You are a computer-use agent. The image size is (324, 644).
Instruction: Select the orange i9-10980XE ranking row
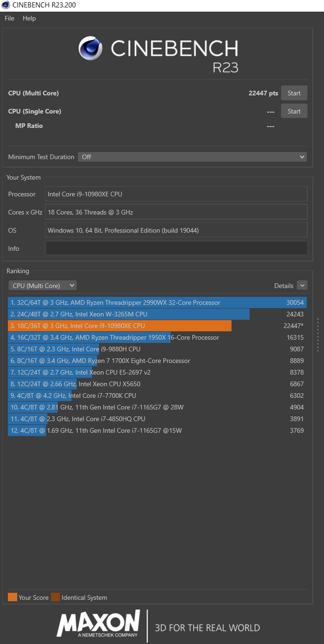pos(158,326)
